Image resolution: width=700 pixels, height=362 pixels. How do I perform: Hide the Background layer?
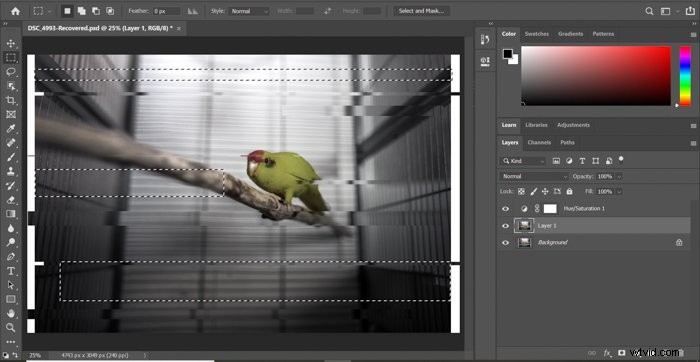pos(505,242)
